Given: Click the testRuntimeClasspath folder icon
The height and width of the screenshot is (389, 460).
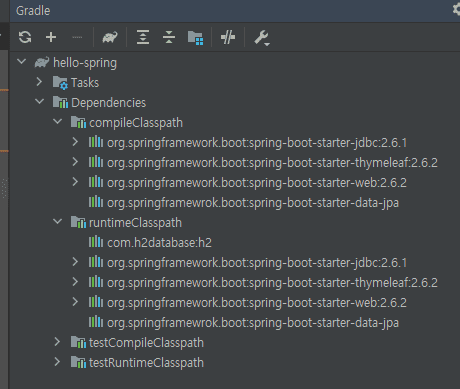Looking at the screenshot, I should coord(78,362).
